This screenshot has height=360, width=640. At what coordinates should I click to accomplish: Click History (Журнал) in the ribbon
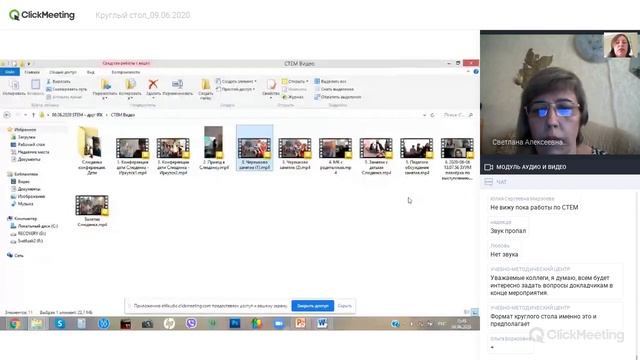293,97
